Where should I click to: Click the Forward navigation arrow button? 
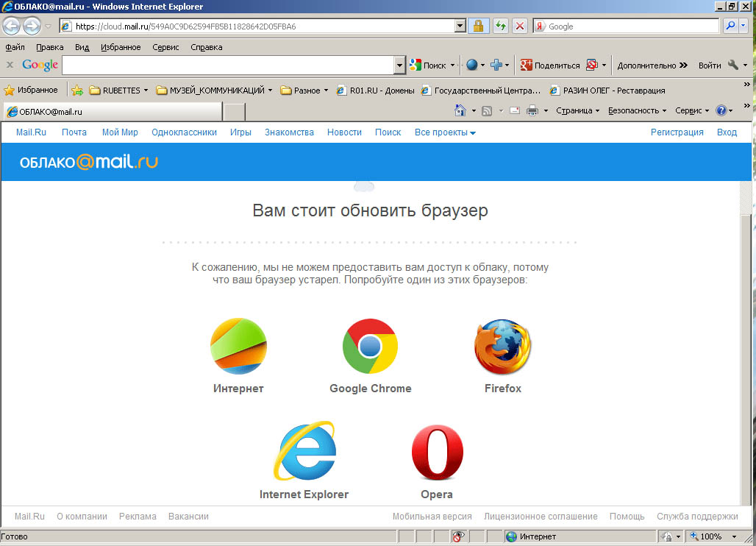click(32, 26)
